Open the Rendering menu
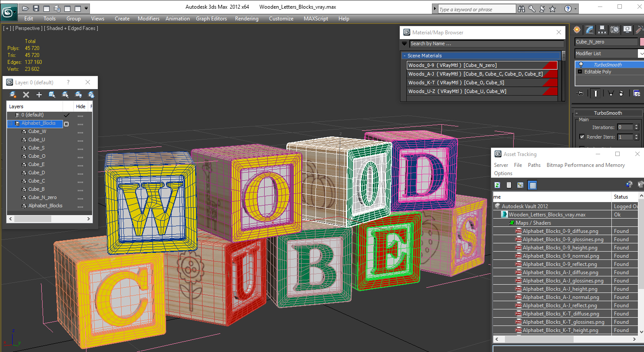This screenshot has height=352, width=644. [x=246, y=19]
